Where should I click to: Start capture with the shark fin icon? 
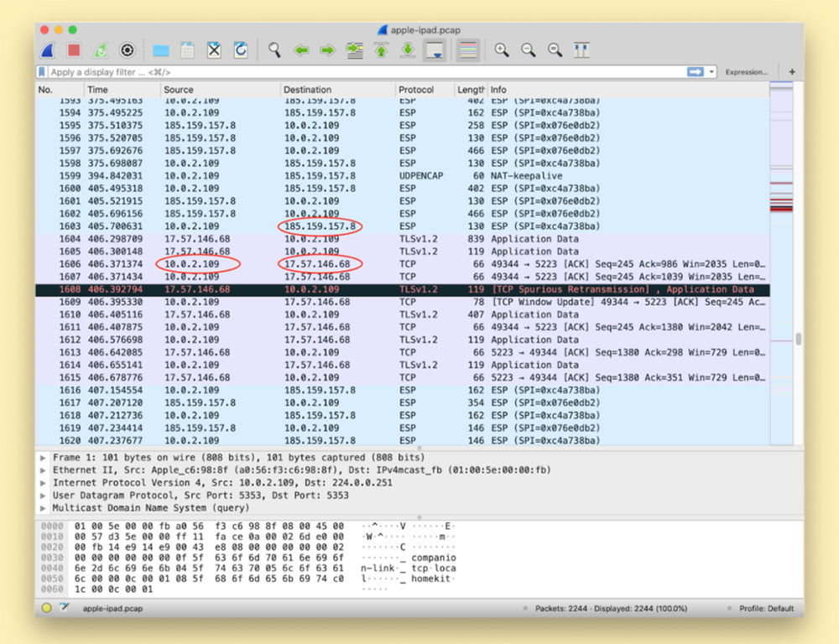tap(49, 50)
